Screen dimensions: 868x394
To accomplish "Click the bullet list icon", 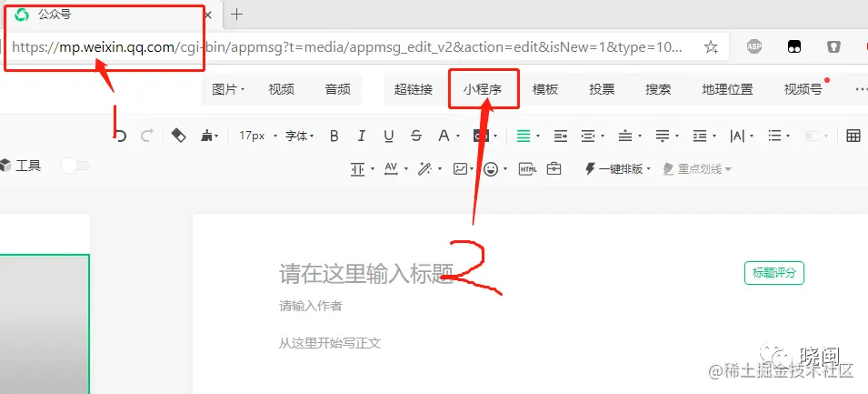I will 775,136.
